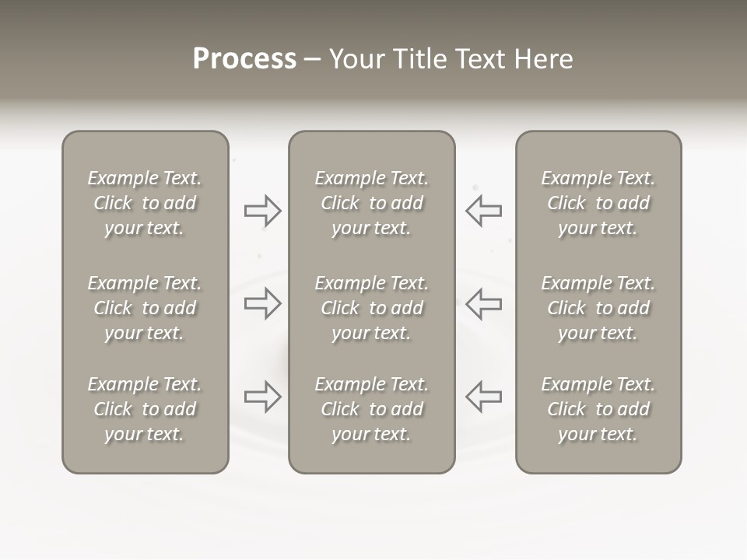Click the top left-pointing arrow
747x560 pixels.
(483, 211)
